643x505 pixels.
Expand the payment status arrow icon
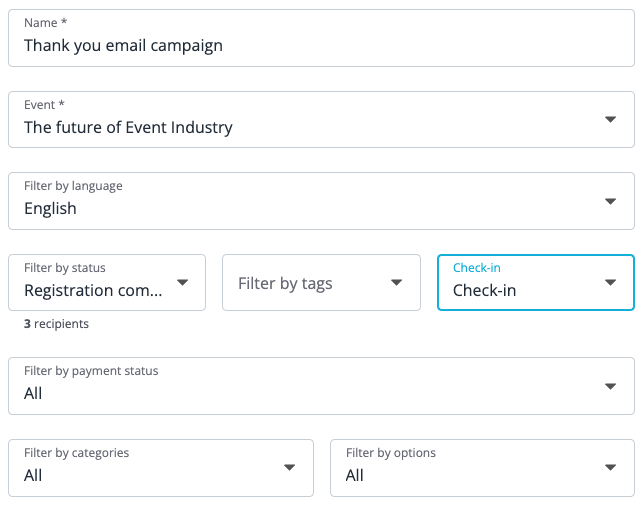pos(610,386)
